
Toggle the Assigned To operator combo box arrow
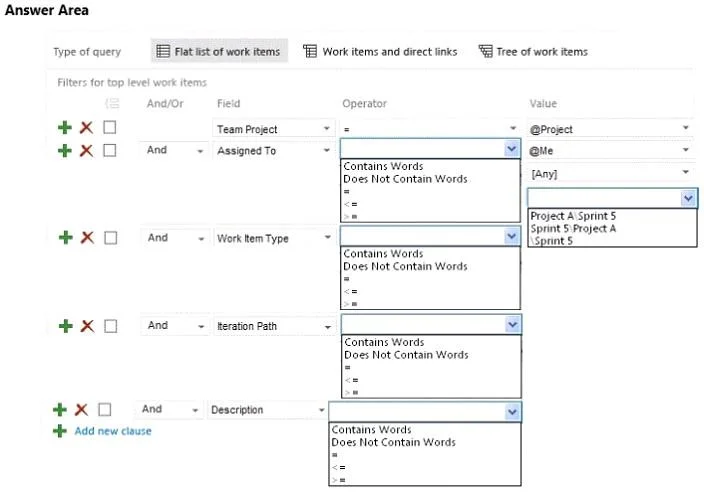[511, 149]
